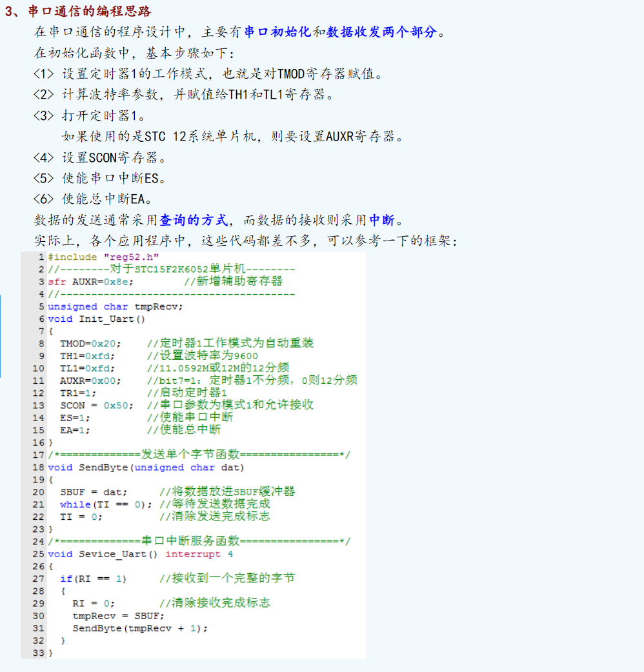Click code 'SCON = 0x50;'
The image size is (644, 672).
[x=97, y=406]
